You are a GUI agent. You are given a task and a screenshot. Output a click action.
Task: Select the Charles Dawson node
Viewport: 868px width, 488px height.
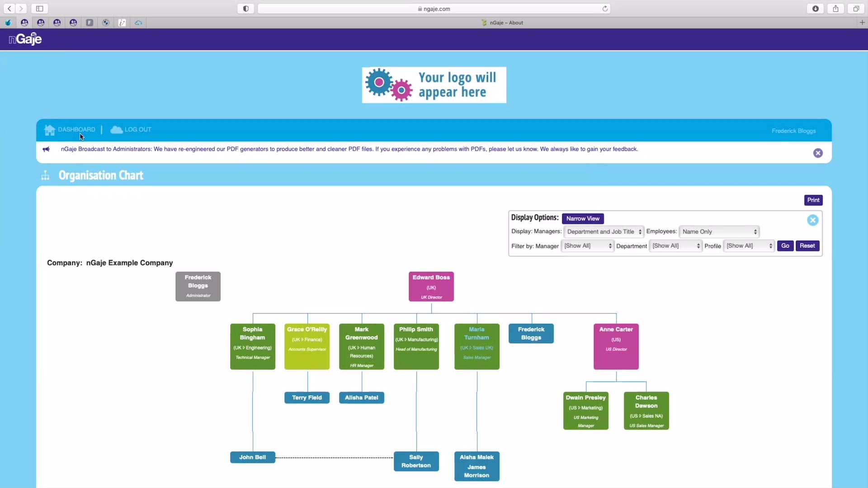(x=646, y=411)
